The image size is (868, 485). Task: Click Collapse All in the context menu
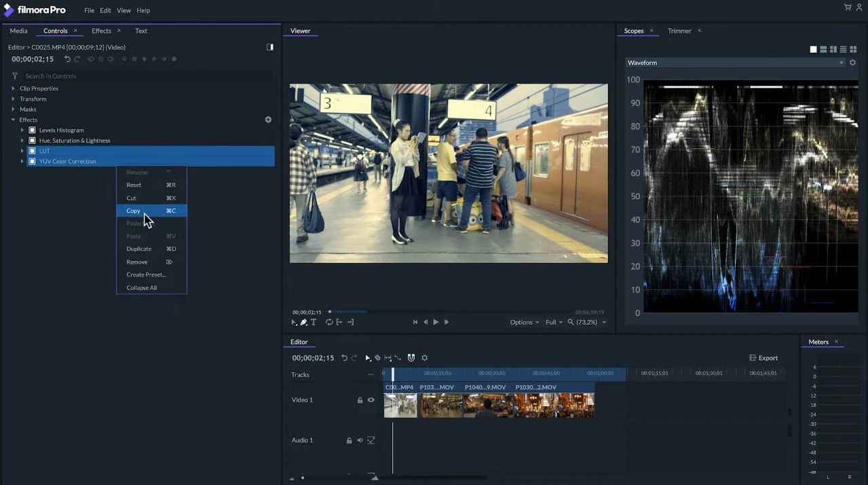coord(140,287)
